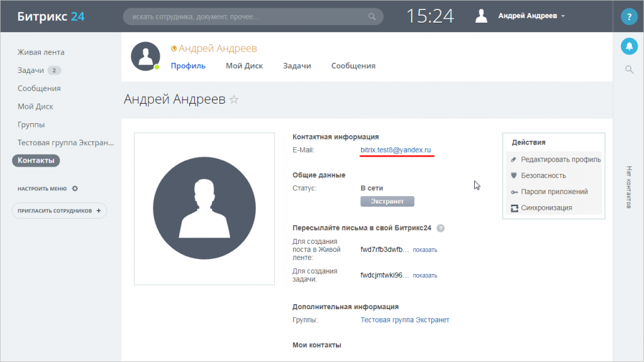Open Тестовая группа Экстранет sidebar item
Screen dimensions: 644x362
[x=65, y=143]
